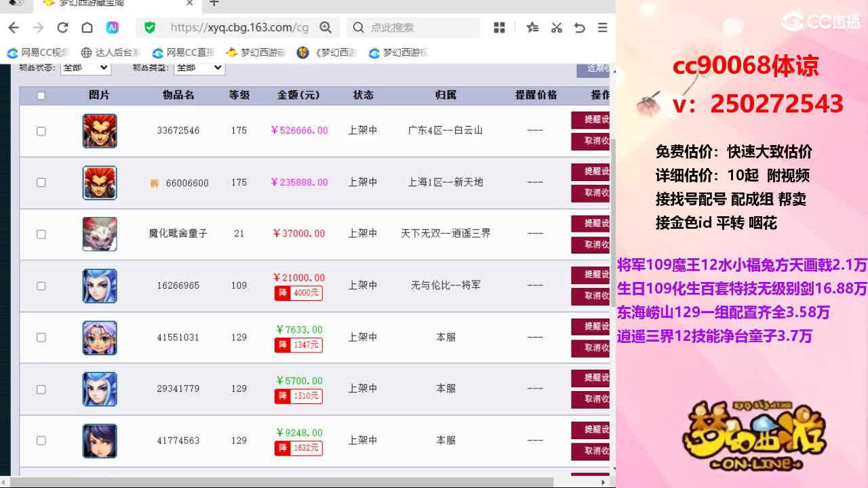This screenshot has height=488, width=868.
Task: Click the 取消收藏 button for 魔化毗舍童子
Action: pos(591,244)
